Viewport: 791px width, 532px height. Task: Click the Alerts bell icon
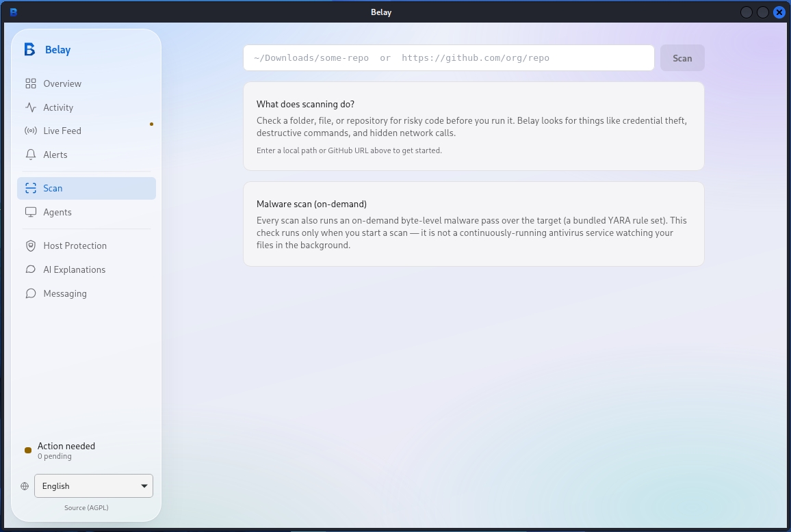[31, 155]
